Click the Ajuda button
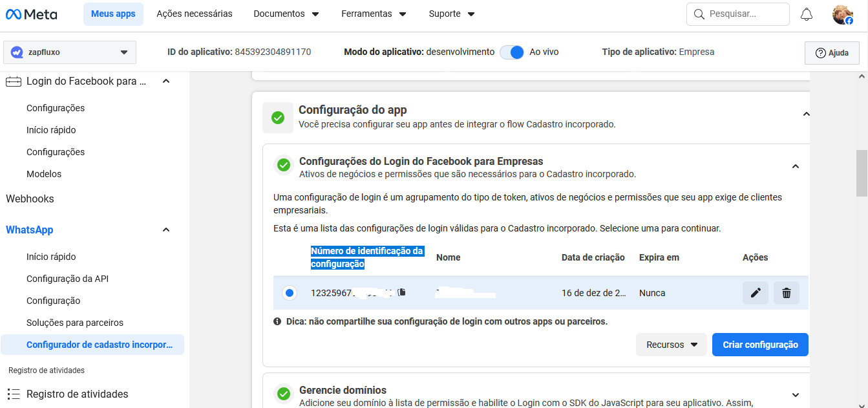The width and height of the screenshot is (868, 408). coord(832,53)
